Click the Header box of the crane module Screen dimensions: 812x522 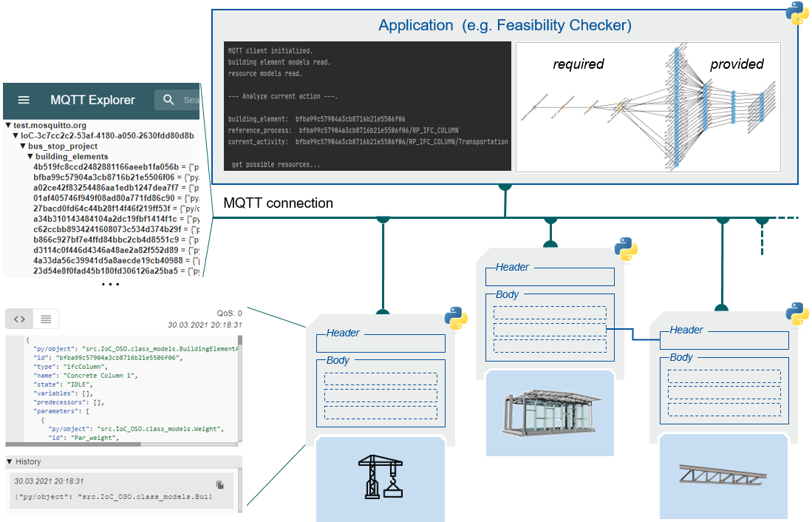point(381,342)
